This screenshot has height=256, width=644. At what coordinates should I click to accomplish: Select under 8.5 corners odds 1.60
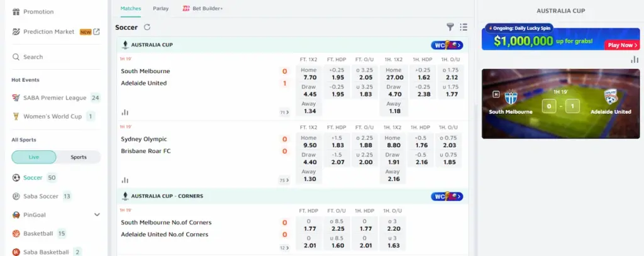338,242
